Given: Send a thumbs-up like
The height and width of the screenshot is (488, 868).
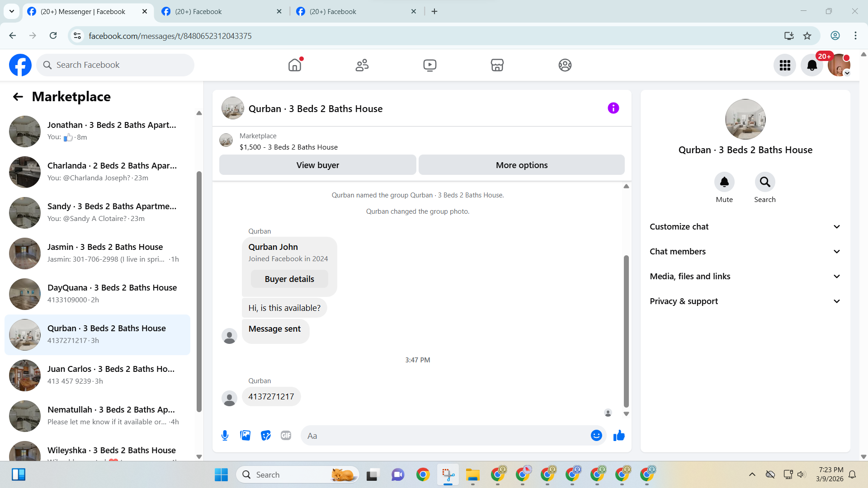Looking at the screenshot, I should click(619, 436).
